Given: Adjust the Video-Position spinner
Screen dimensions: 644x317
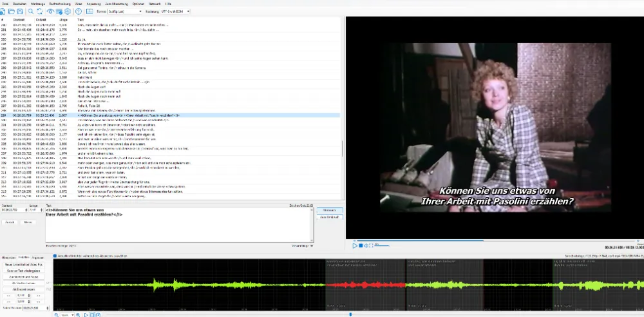Looking at the screenshot, I should [48, 307].
